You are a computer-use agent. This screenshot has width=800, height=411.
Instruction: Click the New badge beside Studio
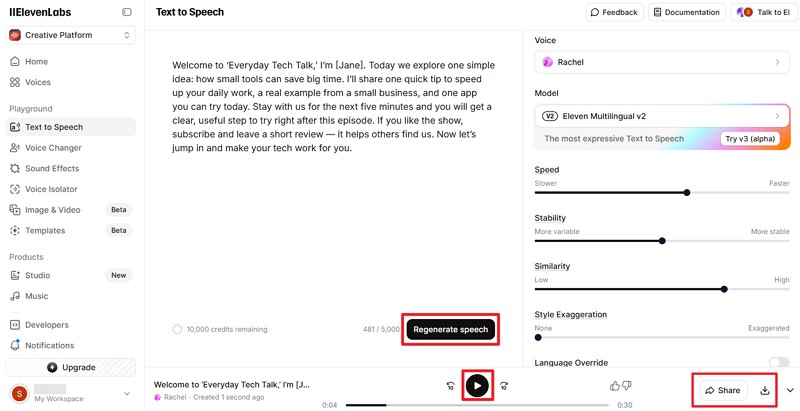tap(118, 275)
